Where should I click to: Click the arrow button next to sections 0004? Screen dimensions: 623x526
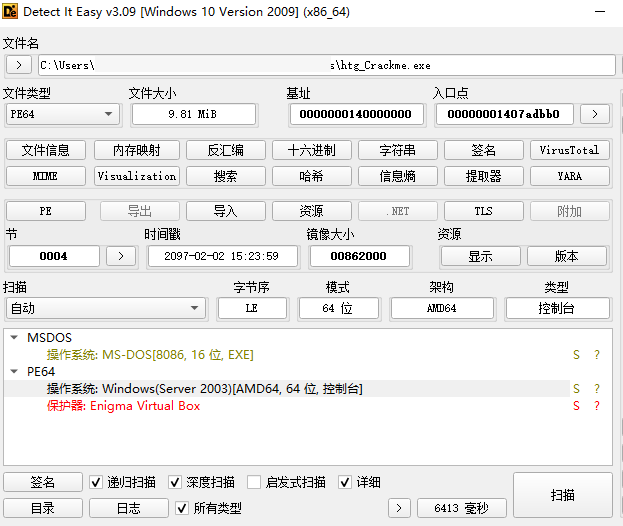121,256
